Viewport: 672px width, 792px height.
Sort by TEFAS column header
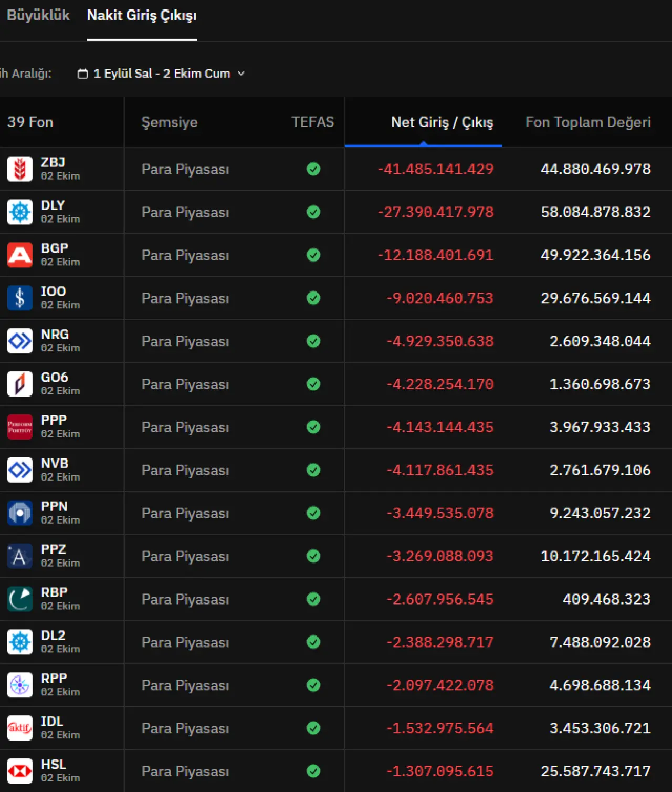tap(313, 122)
